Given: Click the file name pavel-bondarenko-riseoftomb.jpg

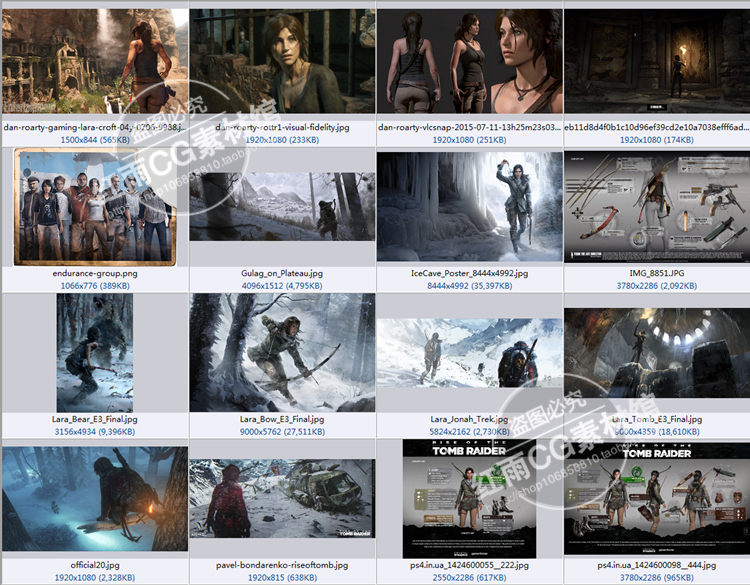Looking at the screenshot, I should click(x=282, y=565).
